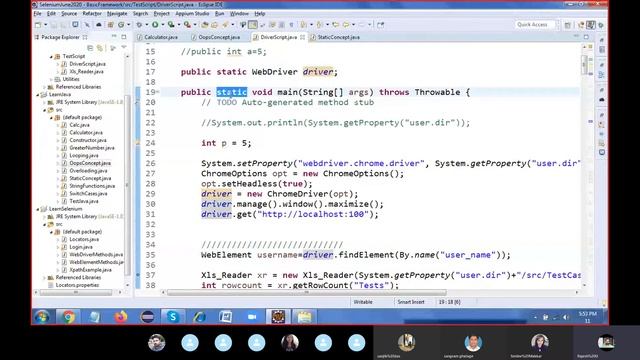Select Locators.properties in Package Explorer
The width and height of the screenshot is (640, 360).
coord(77,285)
